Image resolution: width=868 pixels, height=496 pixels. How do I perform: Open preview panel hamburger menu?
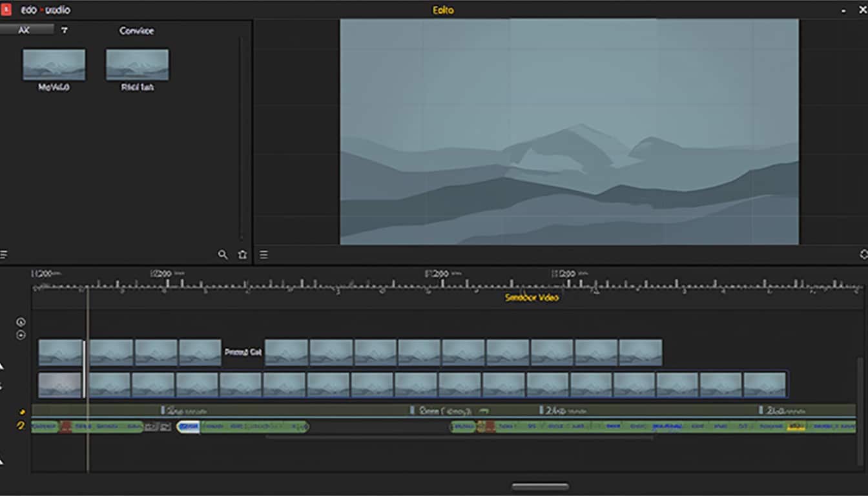pyautogui.click(x=263, y=254)
